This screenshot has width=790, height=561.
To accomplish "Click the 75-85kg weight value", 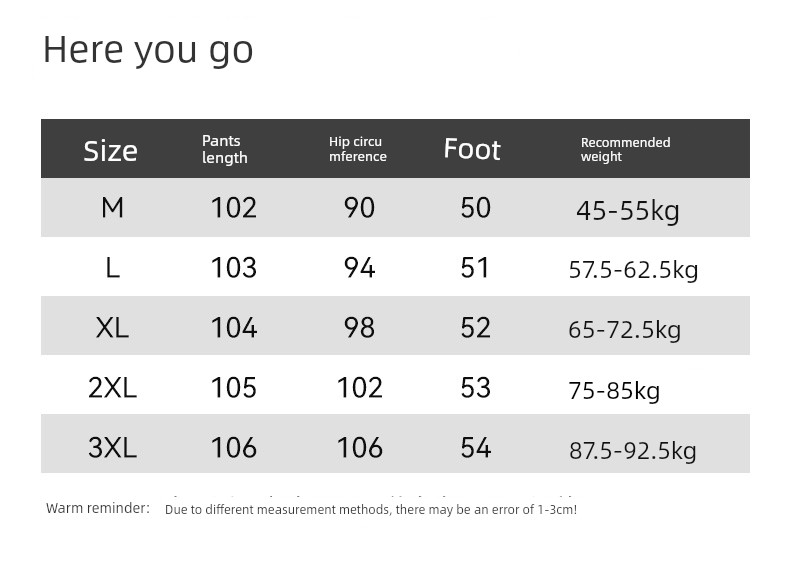I will pyautogui.click(x=614, y=390).
